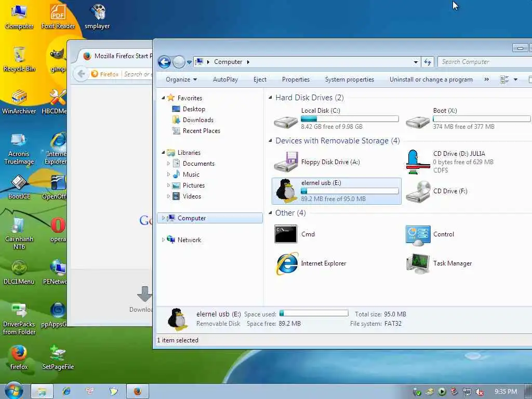Open the view options dropdown arrow
The width and height of the screenshot is (532, 399).
tap(515, 79)
